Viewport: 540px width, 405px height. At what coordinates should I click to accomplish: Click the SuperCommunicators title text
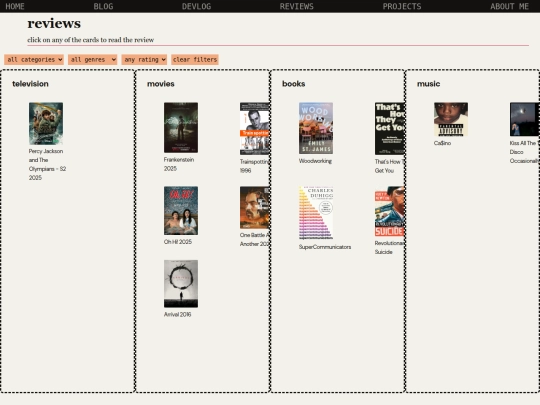[325, 247]
